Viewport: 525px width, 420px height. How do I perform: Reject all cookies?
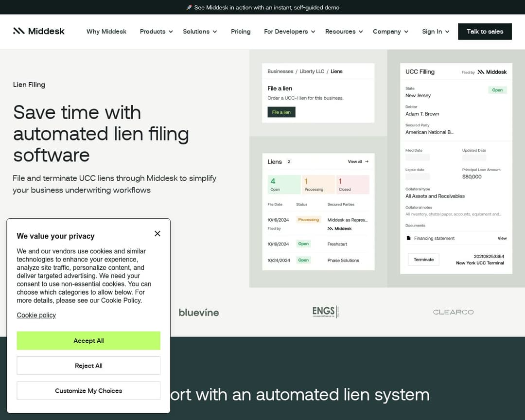pyautogui.click(x=88, y=366)
